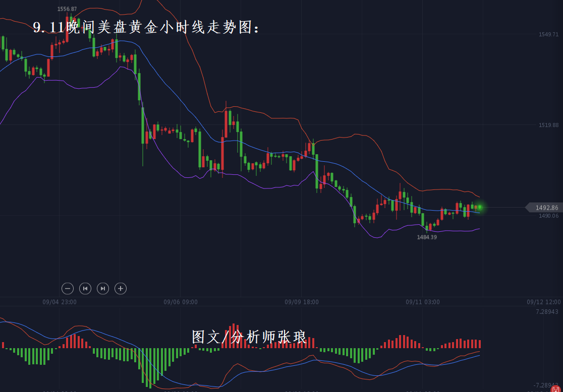Click the 1519.88 price axis label
Image resolution: width=563 pixels, height=392 pixels.
[x=548, y=125]
